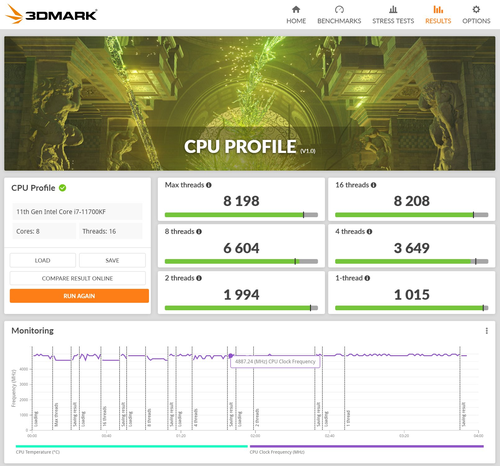This screenshot has height=466, width=500.
Task: Toggle CPU Clock Frequency legend line
Action: click(367, 446)
